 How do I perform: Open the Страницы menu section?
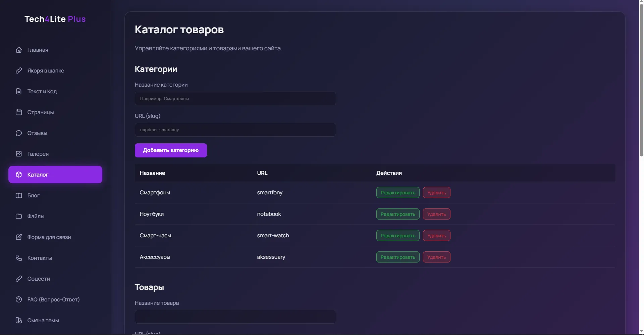(x=40, y=112)
